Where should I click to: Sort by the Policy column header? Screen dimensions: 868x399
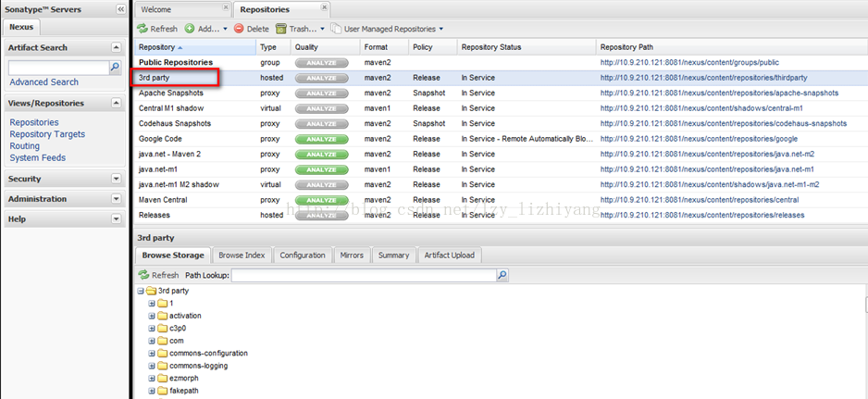click(x=433, y=47)
